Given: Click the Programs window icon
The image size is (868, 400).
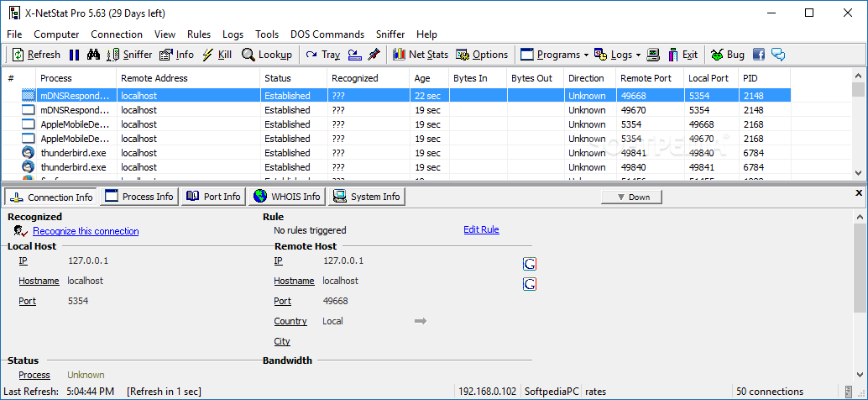Looking at the screenshot, I should 527,55.
